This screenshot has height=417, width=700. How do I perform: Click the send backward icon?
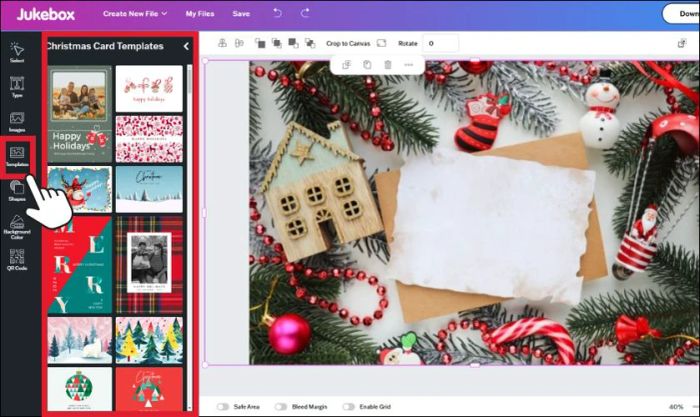(293, 43)
